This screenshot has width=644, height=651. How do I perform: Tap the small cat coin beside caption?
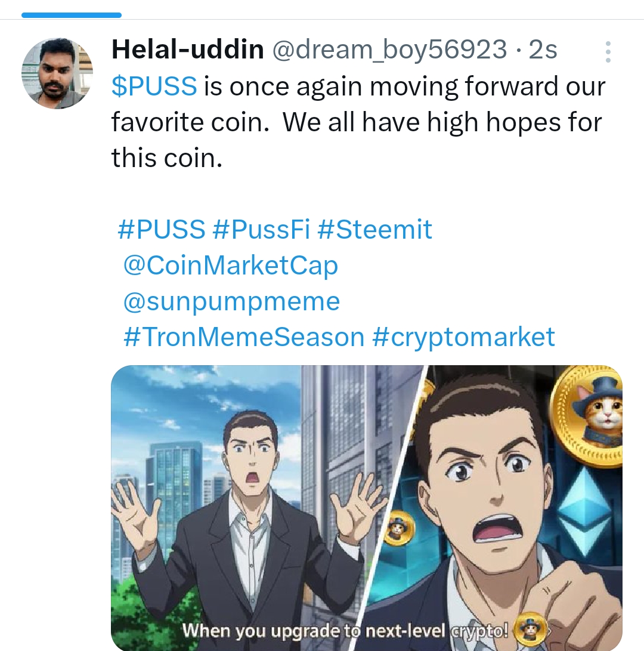click(x=530, y=630)
